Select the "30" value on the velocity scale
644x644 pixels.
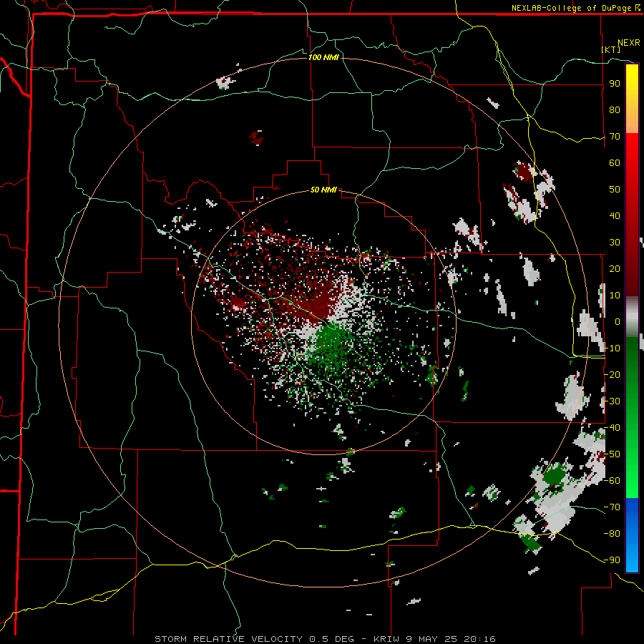(x=615, y=243)
